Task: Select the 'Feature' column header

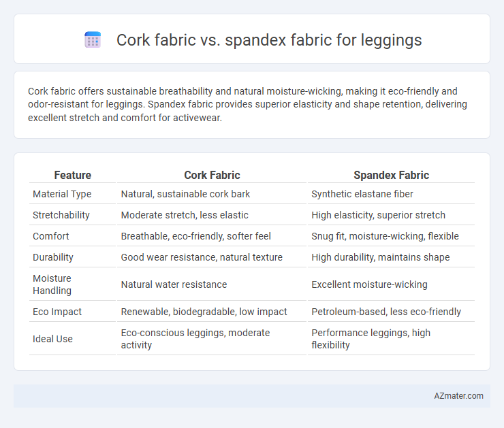Action: coord(73,175)
